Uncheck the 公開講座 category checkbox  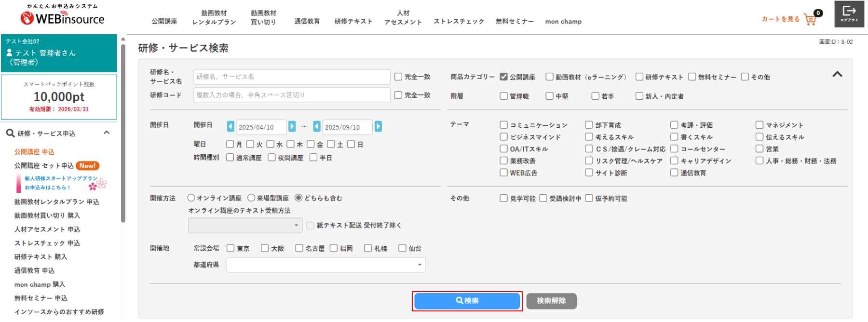(x=503, y=77)
